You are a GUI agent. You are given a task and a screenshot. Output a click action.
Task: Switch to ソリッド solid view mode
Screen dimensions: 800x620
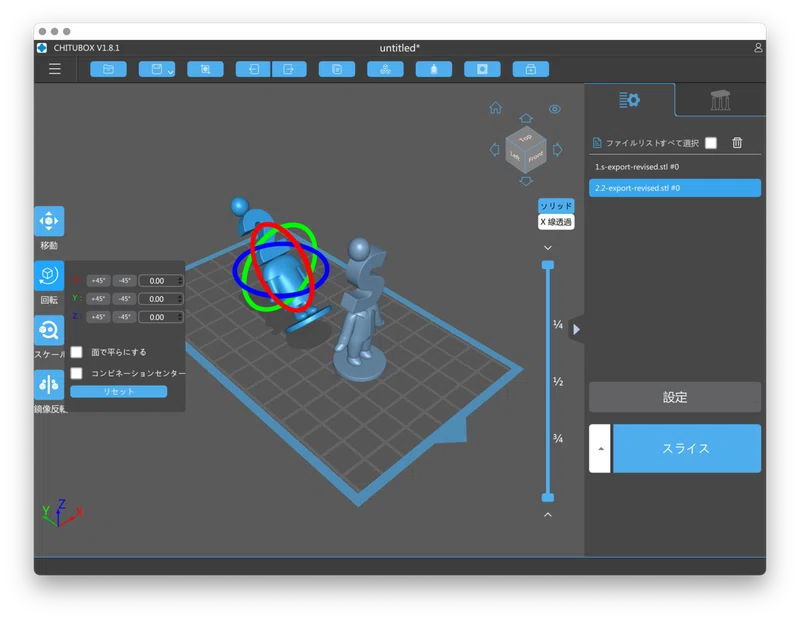[556, 206]
